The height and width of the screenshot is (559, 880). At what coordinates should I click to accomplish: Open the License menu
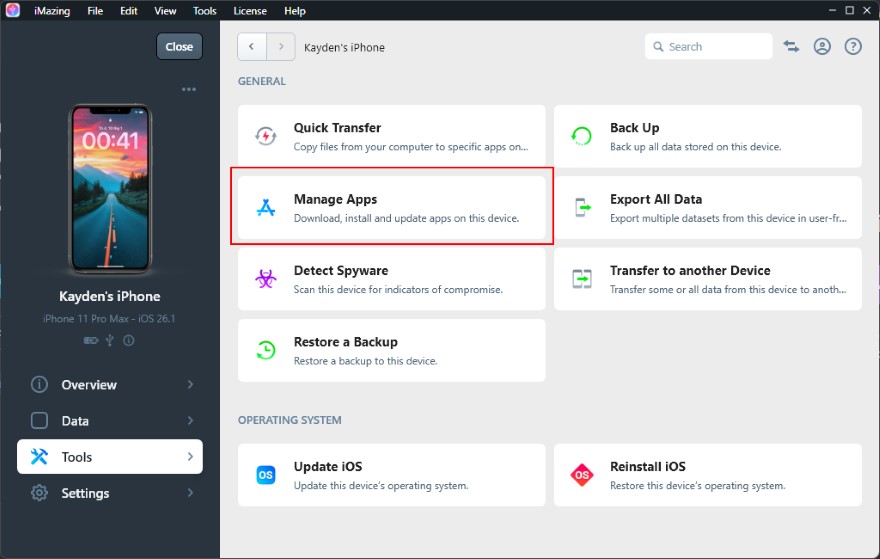[250, 11]
